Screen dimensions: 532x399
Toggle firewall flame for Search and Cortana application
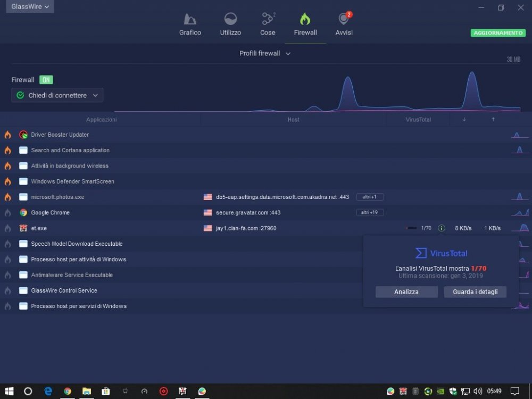pyautogui.click(x=8, y=151)
